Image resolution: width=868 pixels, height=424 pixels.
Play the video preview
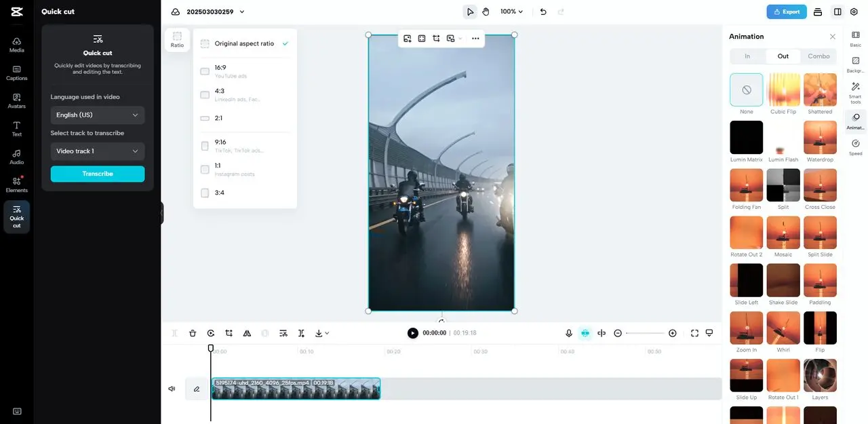tap(413, 333)
